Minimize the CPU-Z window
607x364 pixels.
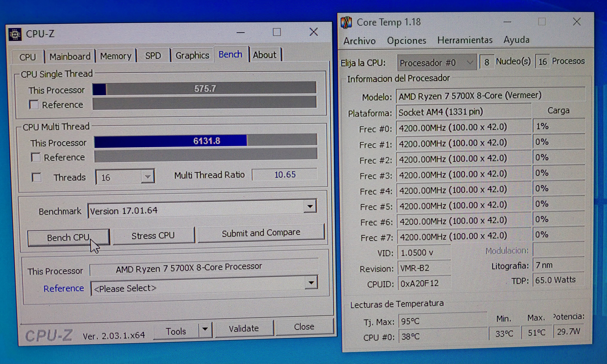(240, 33)
